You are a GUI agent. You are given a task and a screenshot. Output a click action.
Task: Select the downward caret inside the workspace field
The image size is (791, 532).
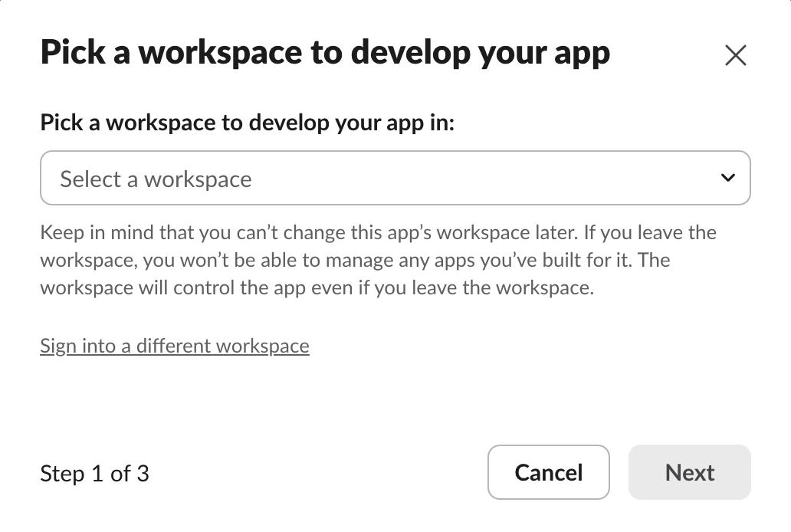point(728,178)
